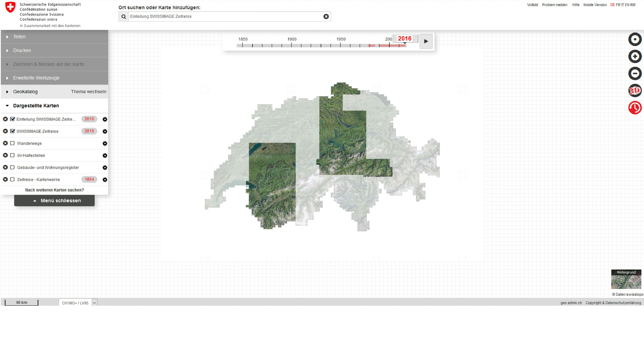Image resolution: width=644 pixels, height=362 pixels.
Task: Click the geolocation tracking button
Action: pyautogui.click(x=635, y=39)
